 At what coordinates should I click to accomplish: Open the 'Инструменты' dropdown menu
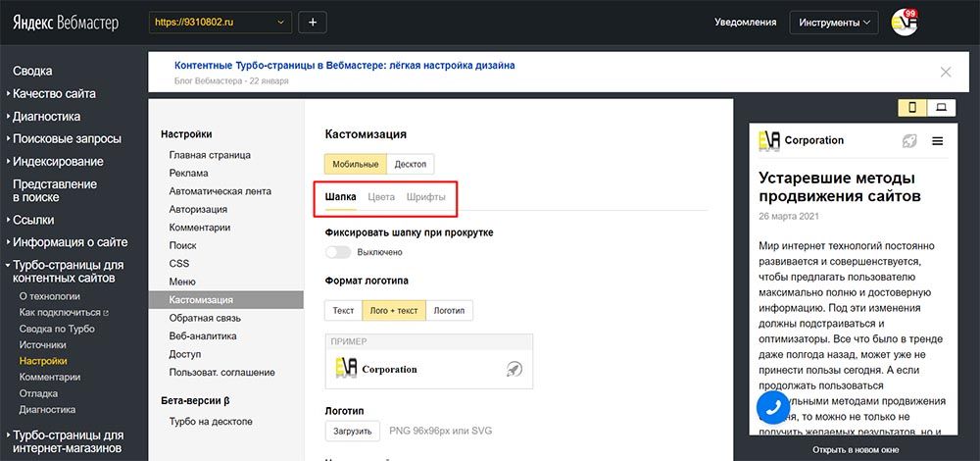[x=835, y=22]
